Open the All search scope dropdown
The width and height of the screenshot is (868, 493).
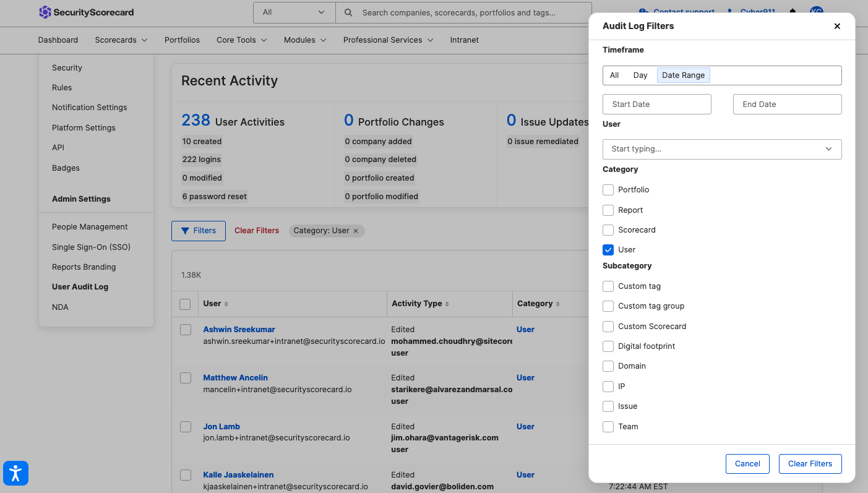point(294,12)
